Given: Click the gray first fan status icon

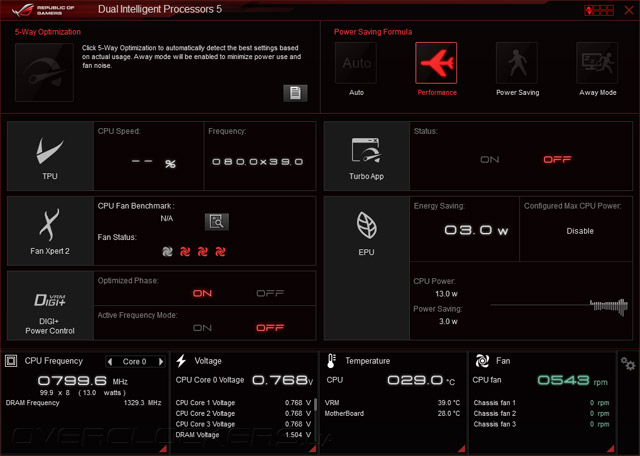Looking at the screenshot, I should 167,251.
